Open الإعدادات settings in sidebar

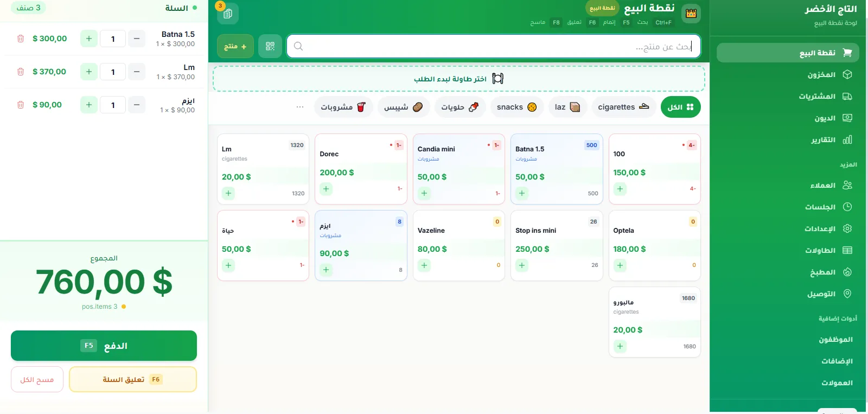(788, 228)
